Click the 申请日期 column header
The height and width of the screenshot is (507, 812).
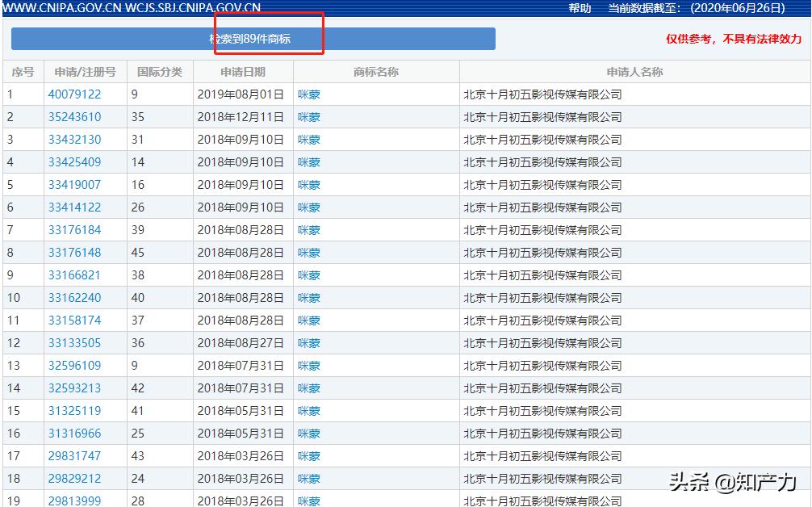pyautogui.click(x=243, y=72)
